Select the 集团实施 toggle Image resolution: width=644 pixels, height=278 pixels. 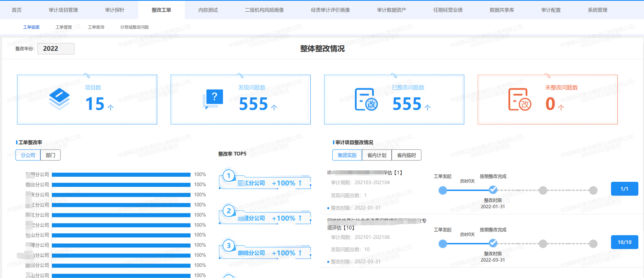point(347,155)
